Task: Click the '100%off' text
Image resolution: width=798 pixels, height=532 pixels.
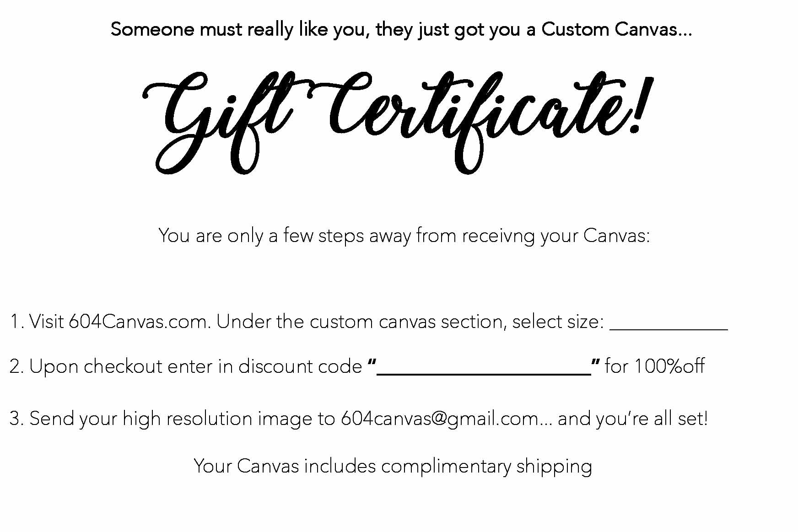Action: coord(669,366)
